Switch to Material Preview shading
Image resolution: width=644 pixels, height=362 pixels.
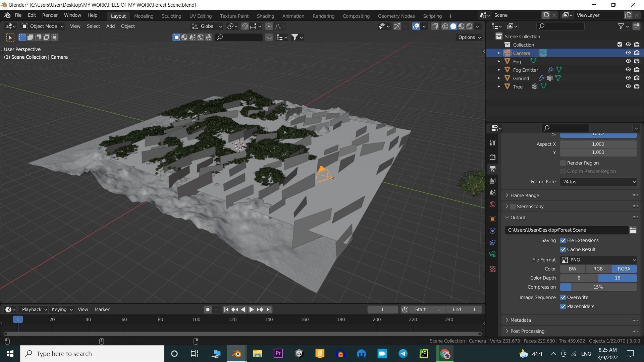462,26
